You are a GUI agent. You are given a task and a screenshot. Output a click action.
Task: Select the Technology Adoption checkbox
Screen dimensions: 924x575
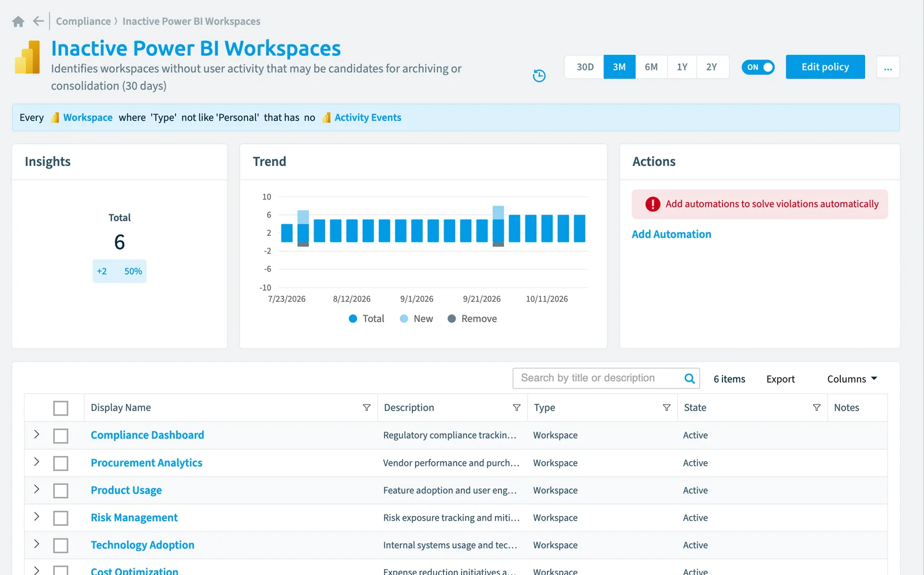click(61, 546)
